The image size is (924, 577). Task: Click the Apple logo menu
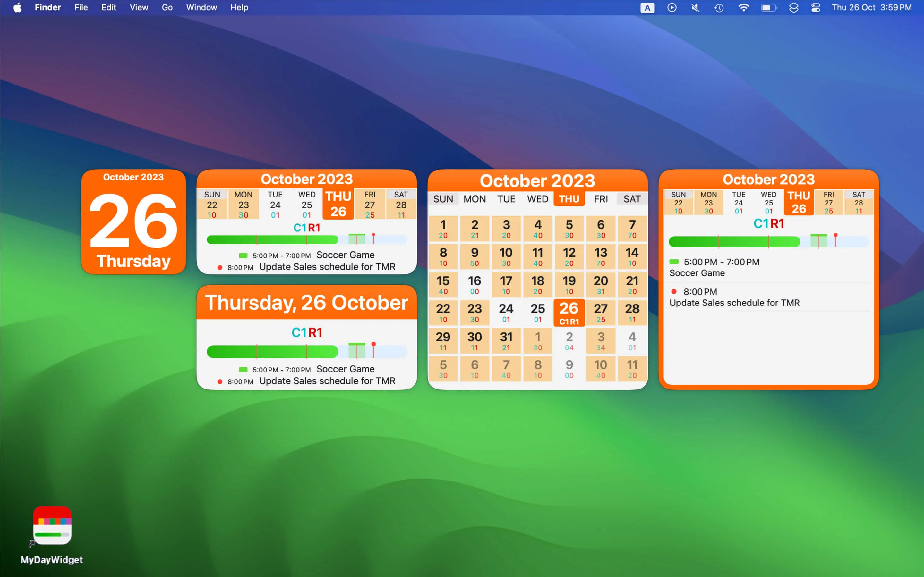pyautogui.click(x=17, y=8)
